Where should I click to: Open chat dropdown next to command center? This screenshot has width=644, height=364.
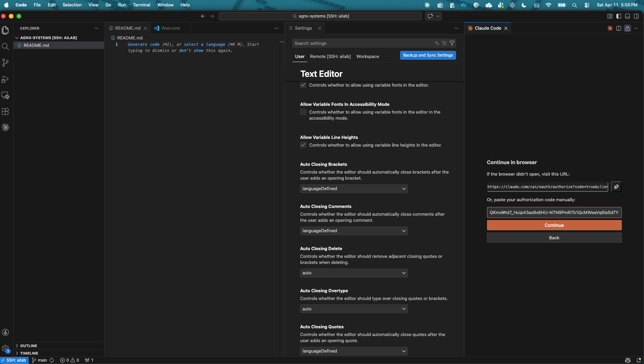(x=438, y=16)
